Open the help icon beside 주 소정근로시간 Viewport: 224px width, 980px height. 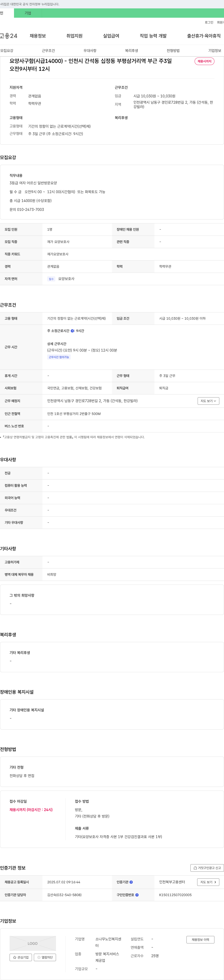[72, 331]
